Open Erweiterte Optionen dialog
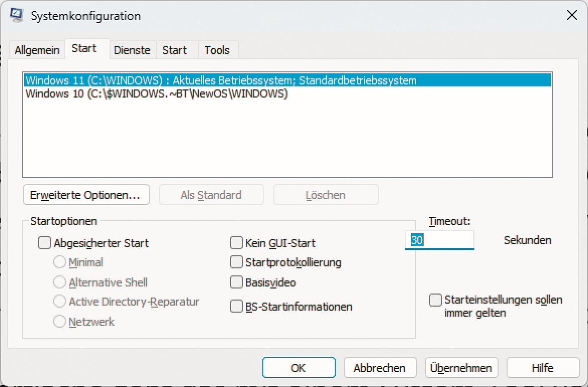Image resolution: width=588 pixels, height=387 pixels. [86, 195]
